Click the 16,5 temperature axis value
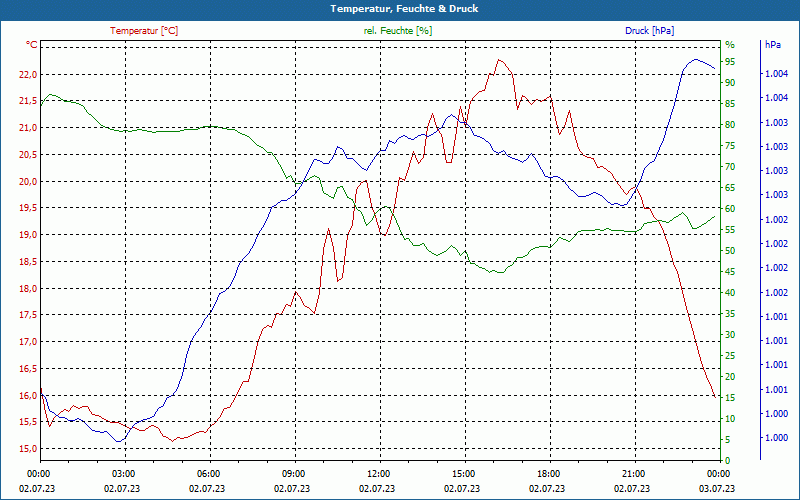Screen dimensions: 800x500 click(29, 369)
